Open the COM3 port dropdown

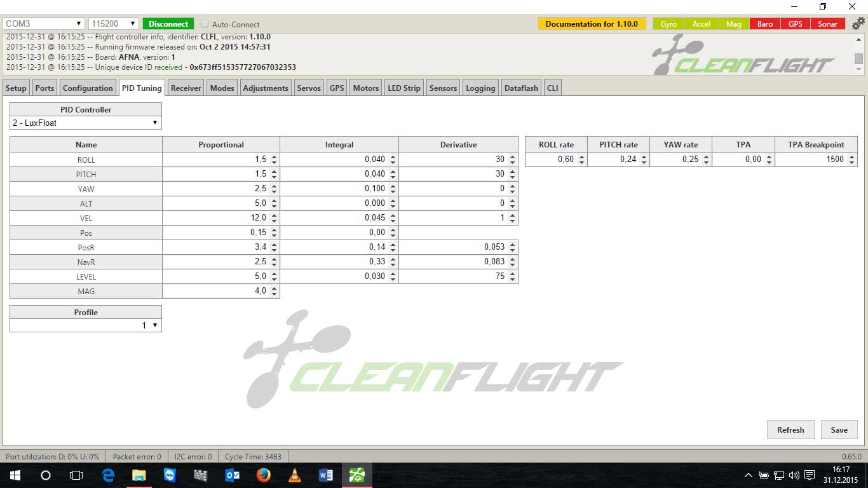[x=43, y=24]
